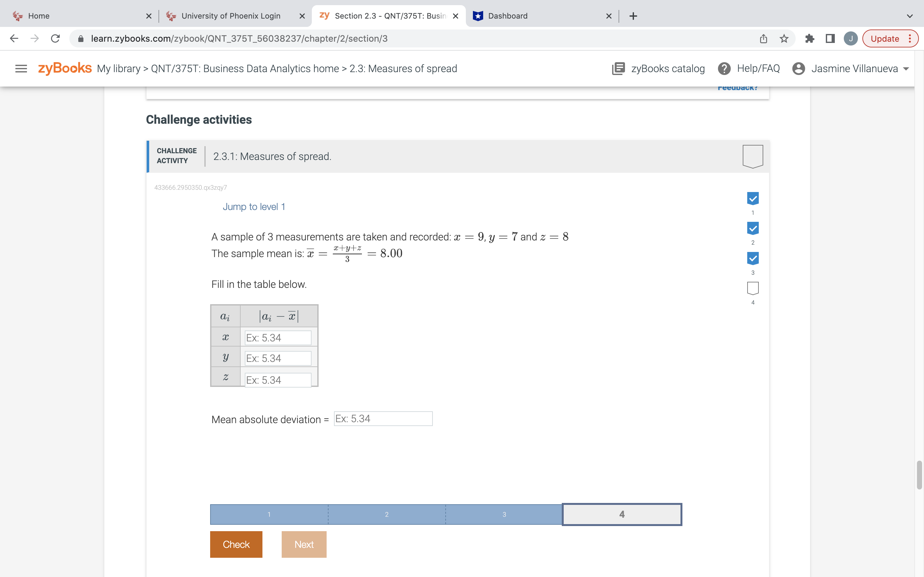Select completed level 2 checkmark
This screenshot has height=577, width=924.
point(753,228)
